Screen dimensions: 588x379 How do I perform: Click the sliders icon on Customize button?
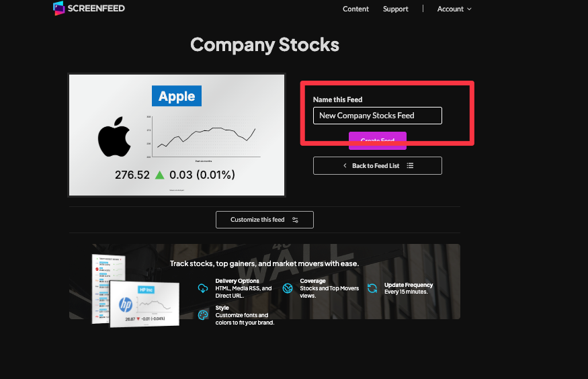[x=294, y=220]
